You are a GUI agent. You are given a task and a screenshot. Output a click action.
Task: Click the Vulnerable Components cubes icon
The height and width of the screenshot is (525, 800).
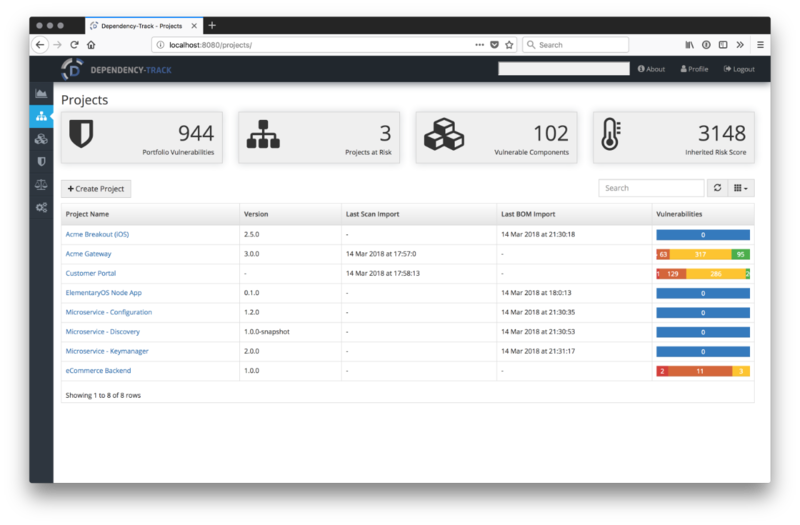pyautogui.click(x=444, y=134)
